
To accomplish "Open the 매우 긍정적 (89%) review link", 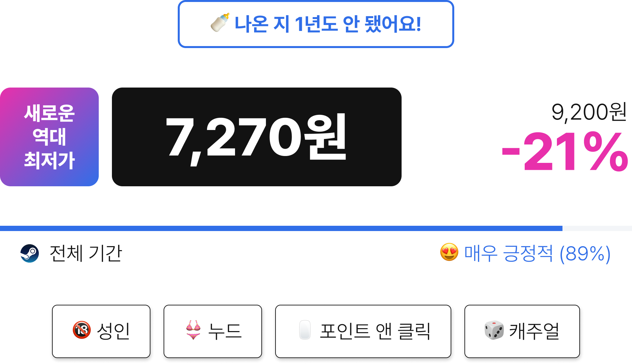I will pyautogui.click(x=537, y=253).
